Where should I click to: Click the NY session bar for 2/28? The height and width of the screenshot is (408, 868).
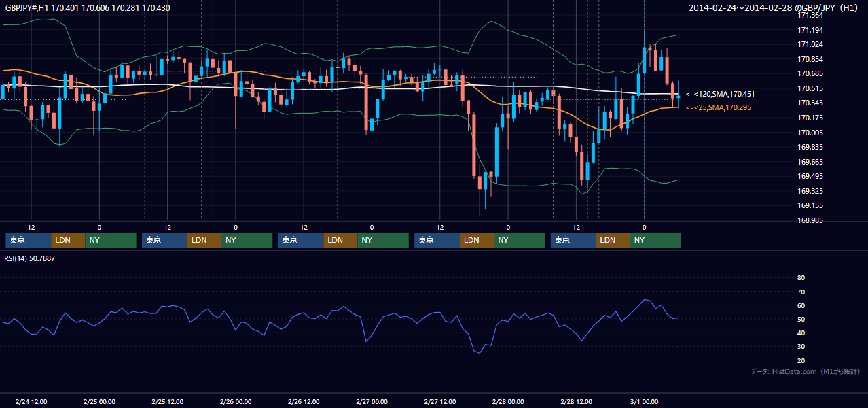[x=655, y=240]
